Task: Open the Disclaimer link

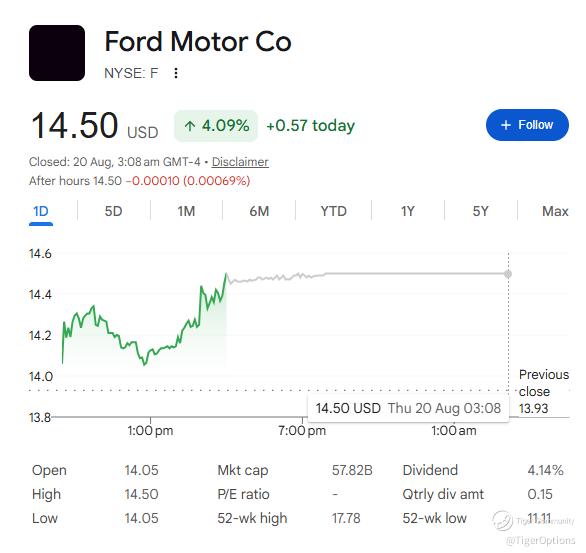Action: tap(240, 162)
